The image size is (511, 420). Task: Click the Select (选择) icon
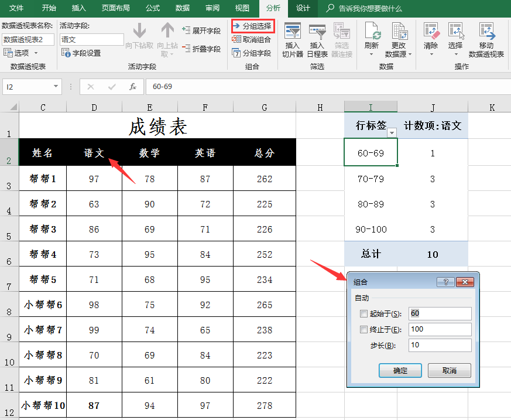pos(455,30)
